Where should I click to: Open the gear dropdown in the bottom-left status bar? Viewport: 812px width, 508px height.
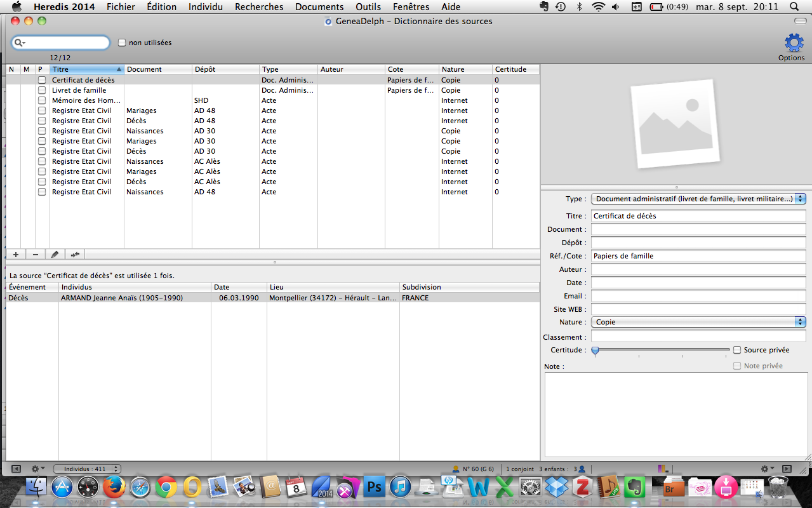[x=37, y=469]
